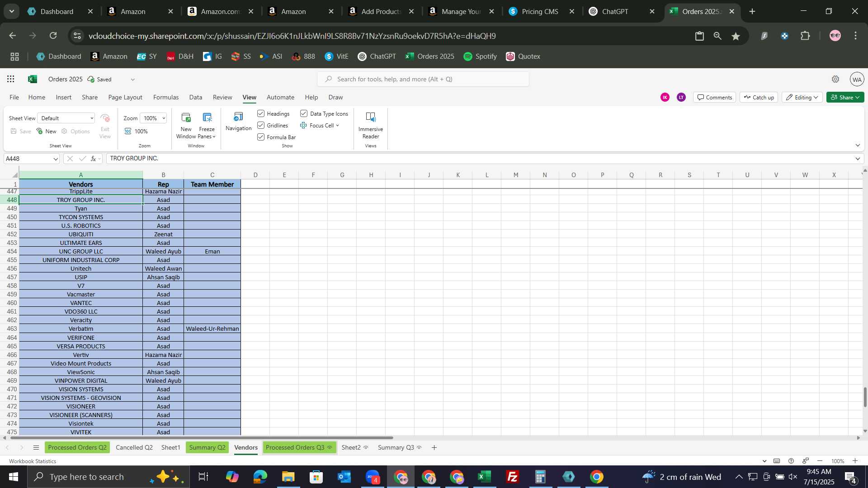Switch to the Automate ribbon tab
This screenshot has width=868, height=488.
click(280, 97)
